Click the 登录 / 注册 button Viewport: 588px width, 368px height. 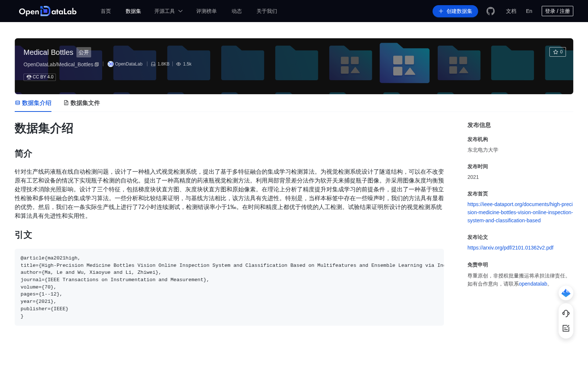coord(557,11)
